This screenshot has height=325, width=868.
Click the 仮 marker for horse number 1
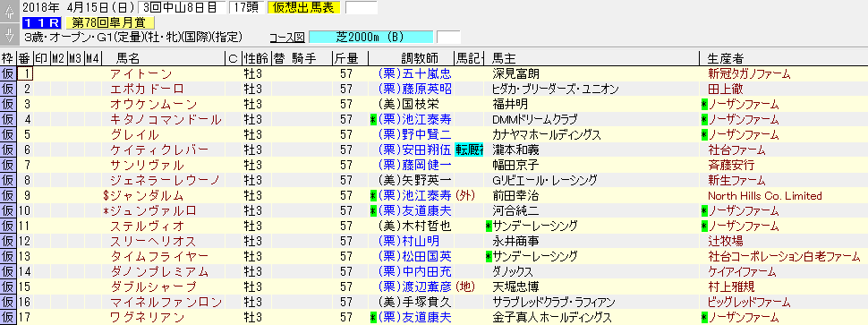8,74
